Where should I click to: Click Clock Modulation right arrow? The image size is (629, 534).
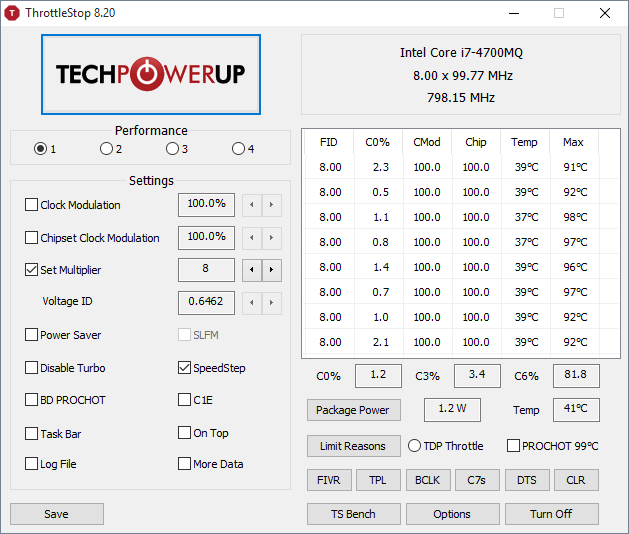pyautogui.click(x=272, y=205)
